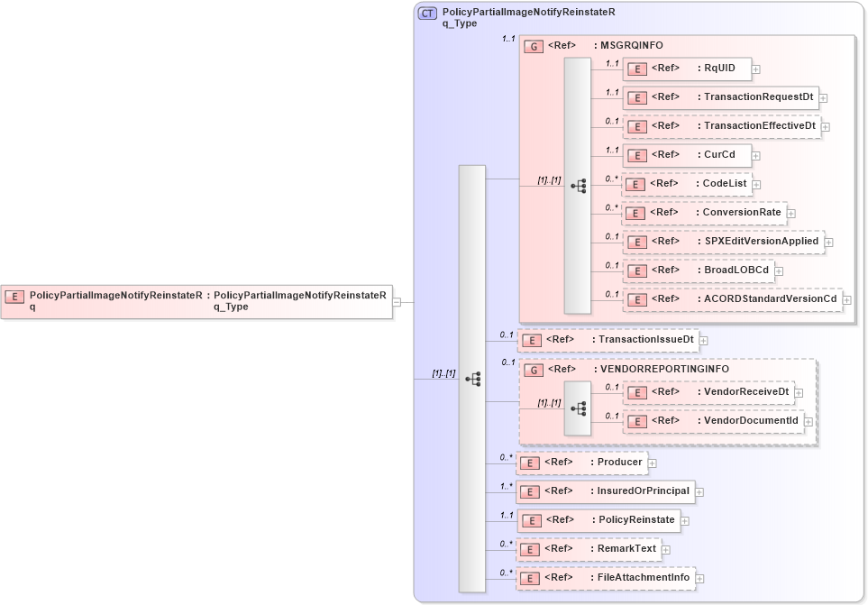Select the E icon of FileAttachmentInfo
Screen dimensions: 868x605
[x=530, y=578]
